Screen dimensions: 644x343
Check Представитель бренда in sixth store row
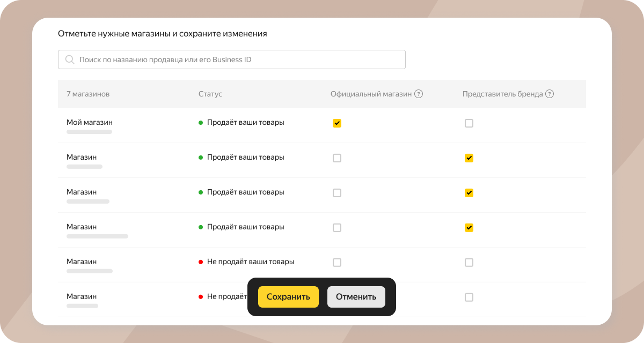[469, 297]
